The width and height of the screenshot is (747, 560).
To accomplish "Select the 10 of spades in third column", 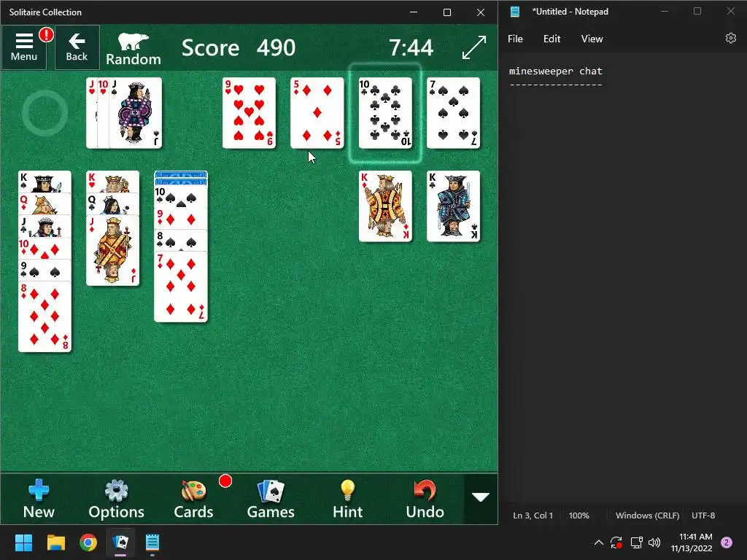I will 181,196.
